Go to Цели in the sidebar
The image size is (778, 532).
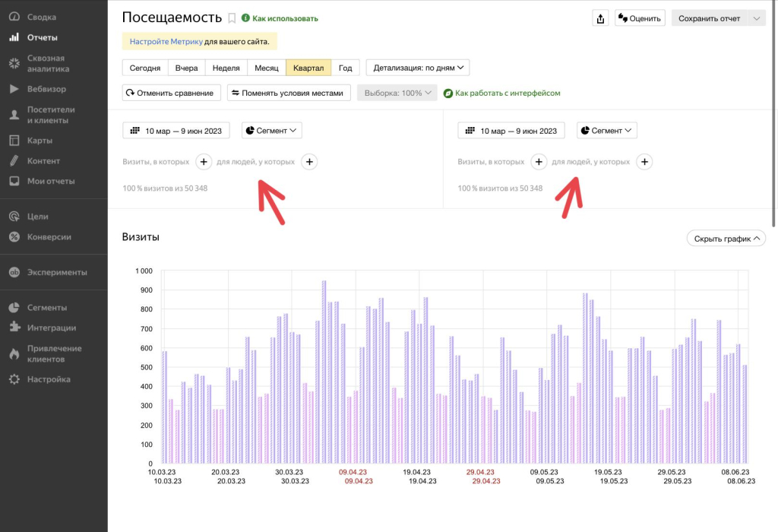(37, 217)
